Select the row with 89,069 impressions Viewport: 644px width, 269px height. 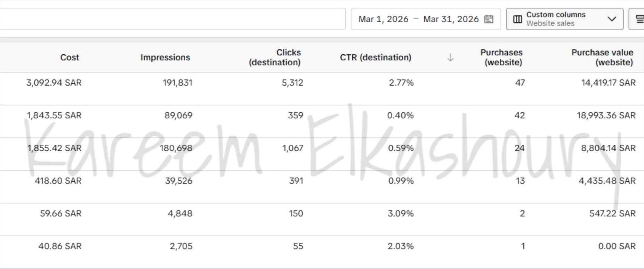322,121
